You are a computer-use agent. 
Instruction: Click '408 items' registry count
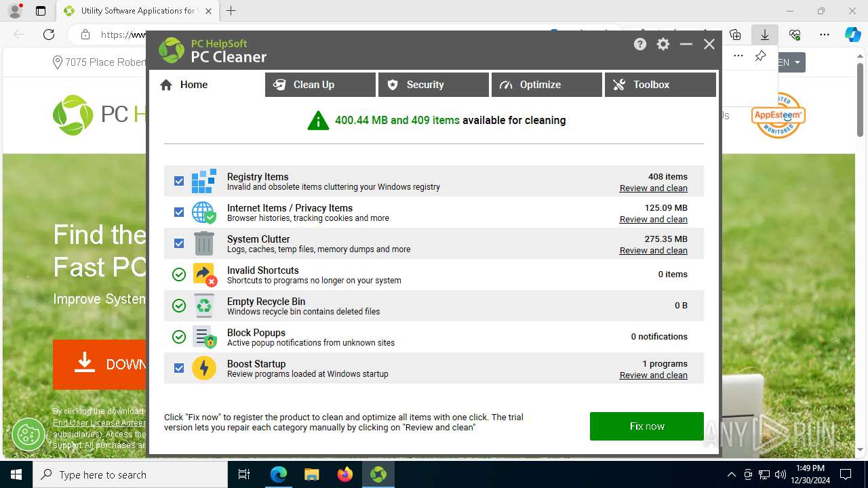coord(668,177)
